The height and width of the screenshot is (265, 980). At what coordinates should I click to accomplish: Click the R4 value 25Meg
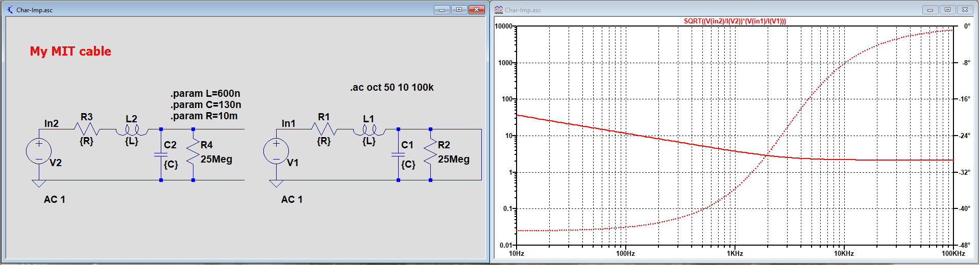coord(216,159)
